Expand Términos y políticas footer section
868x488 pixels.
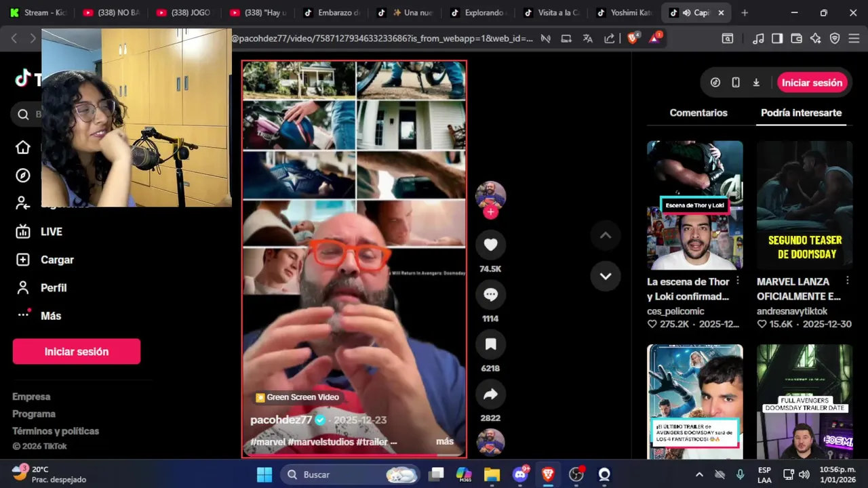56,431
